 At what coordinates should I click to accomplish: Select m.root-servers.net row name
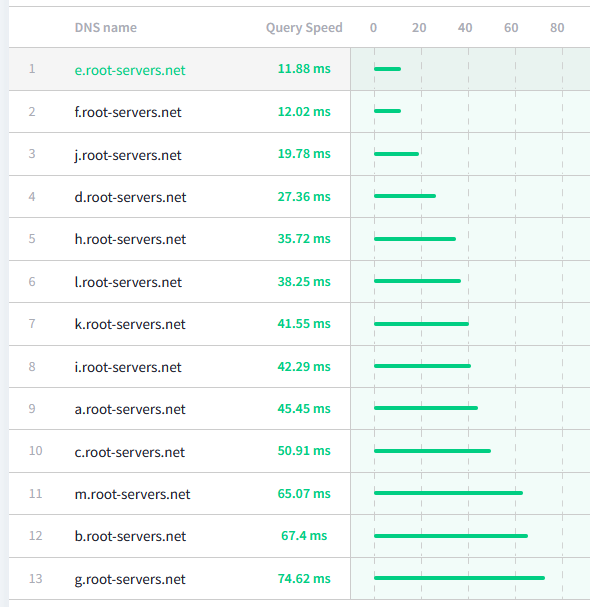[x=132, y=494]
